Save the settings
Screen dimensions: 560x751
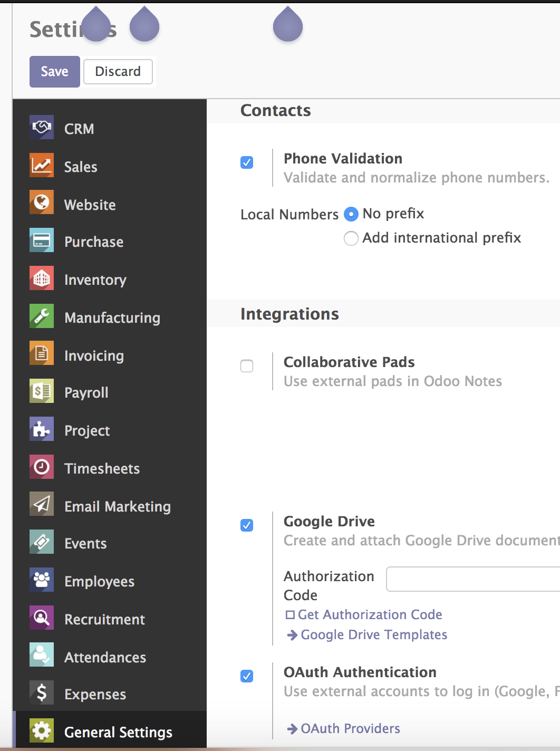55,71
